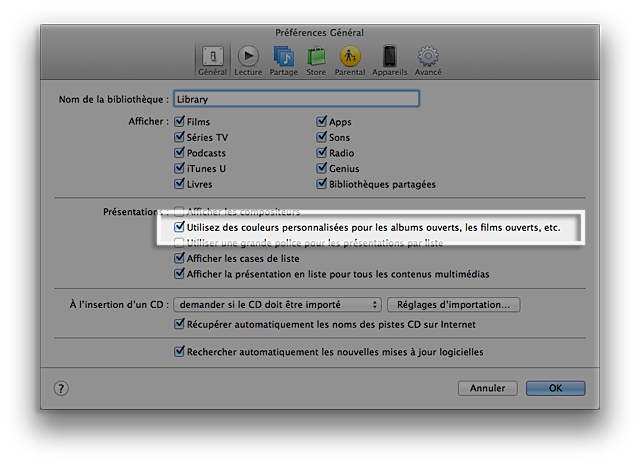The width and height of the screenshot is (640, 465).
Task: Uncheck Bibliothèques partagées option
Action: click(x=322, y=184)
